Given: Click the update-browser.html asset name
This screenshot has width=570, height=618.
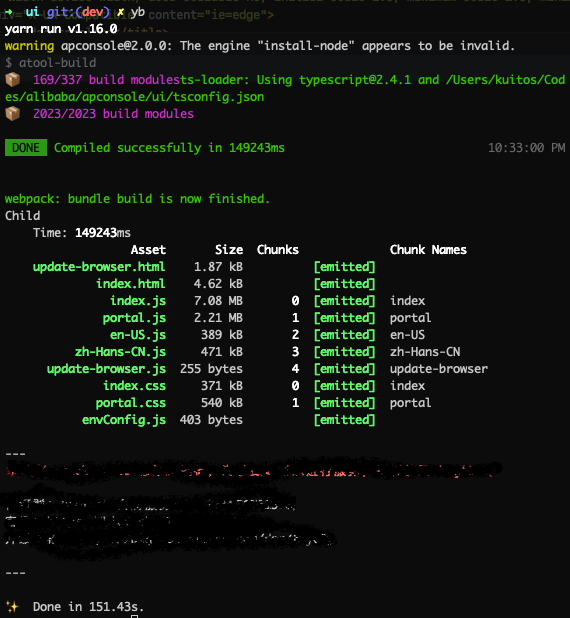Looking at the screenshot, I should pos(99,267).
